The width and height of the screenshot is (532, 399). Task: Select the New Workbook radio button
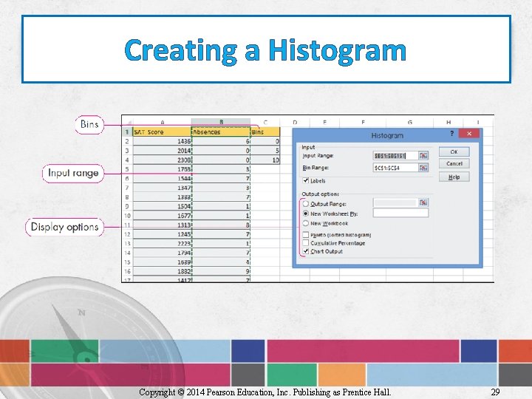tap(305, 223)
